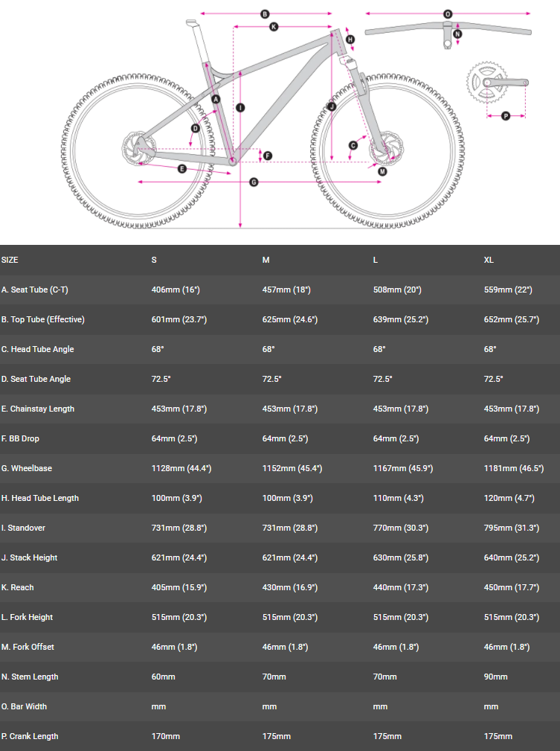Select the XL size column header
This screenshot has width=560, height=751.
point(489,260)
